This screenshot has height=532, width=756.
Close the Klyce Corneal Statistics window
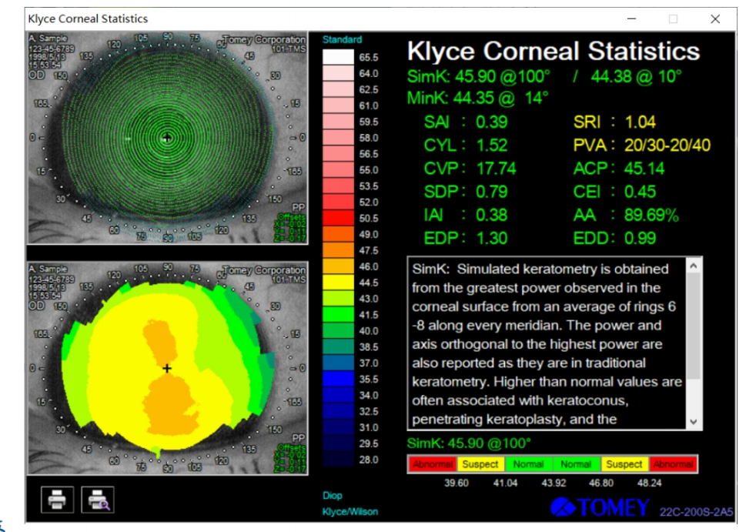point(715,18)
